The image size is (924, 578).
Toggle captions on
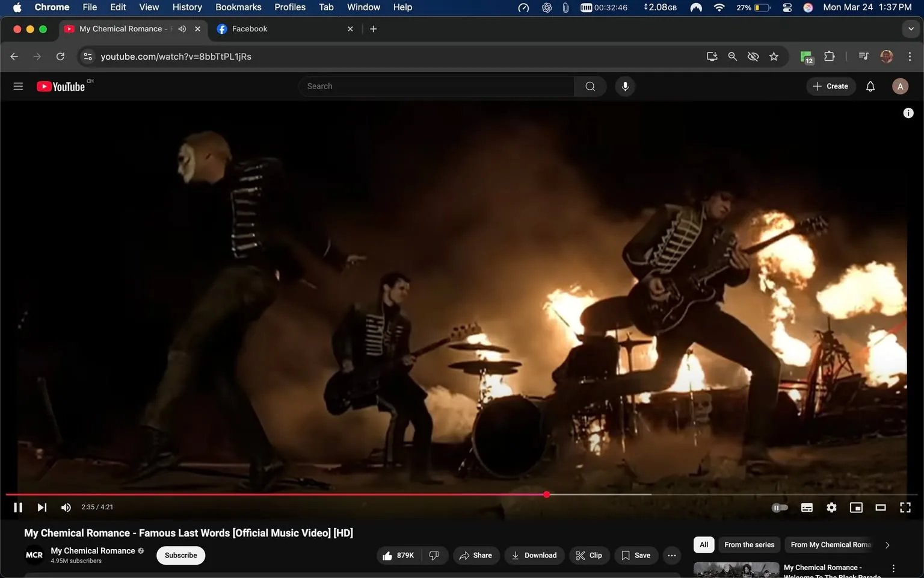click(x=806, y=508)
